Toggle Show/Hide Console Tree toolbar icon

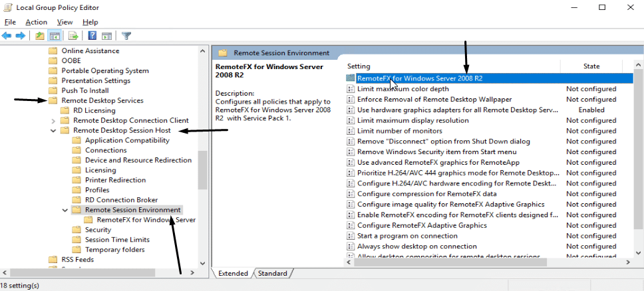coord(55,35)
